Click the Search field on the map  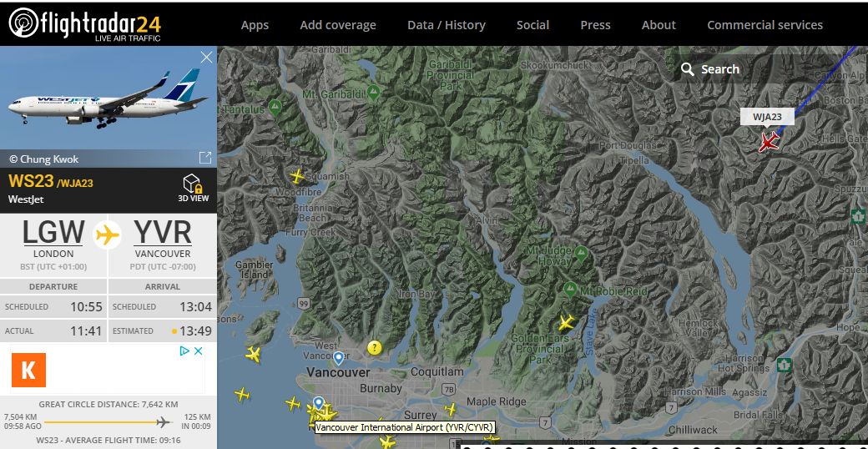click(770, 69)
